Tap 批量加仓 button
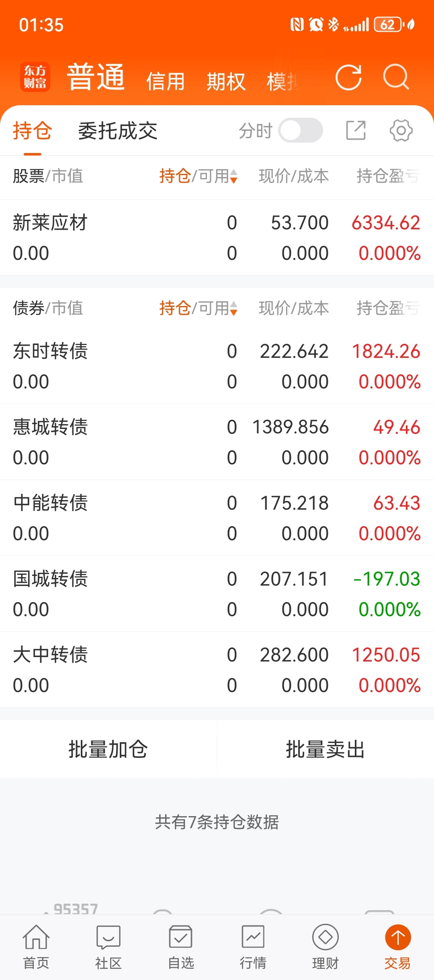 click(108, 749)
